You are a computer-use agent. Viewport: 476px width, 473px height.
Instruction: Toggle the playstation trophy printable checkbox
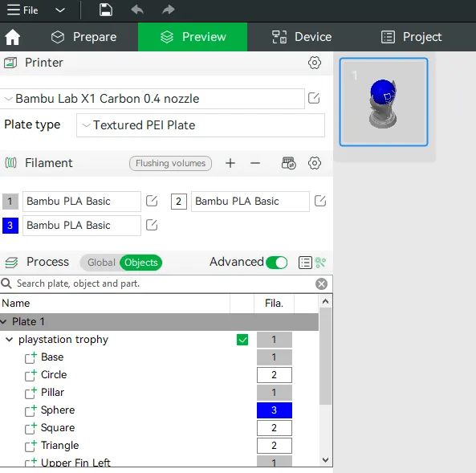[242, 340]
